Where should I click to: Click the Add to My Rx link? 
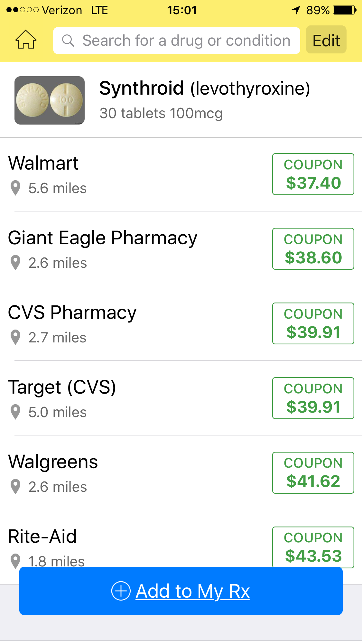192,592
